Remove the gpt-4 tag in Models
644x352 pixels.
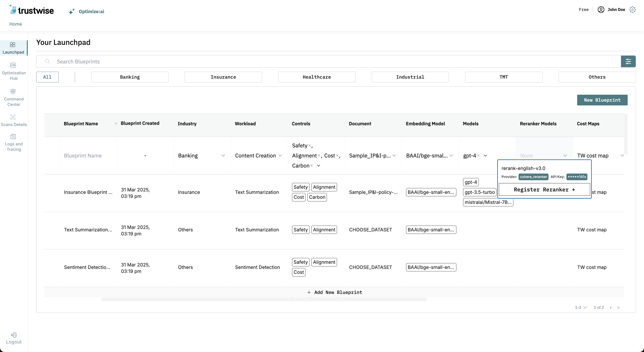point(478,155)
